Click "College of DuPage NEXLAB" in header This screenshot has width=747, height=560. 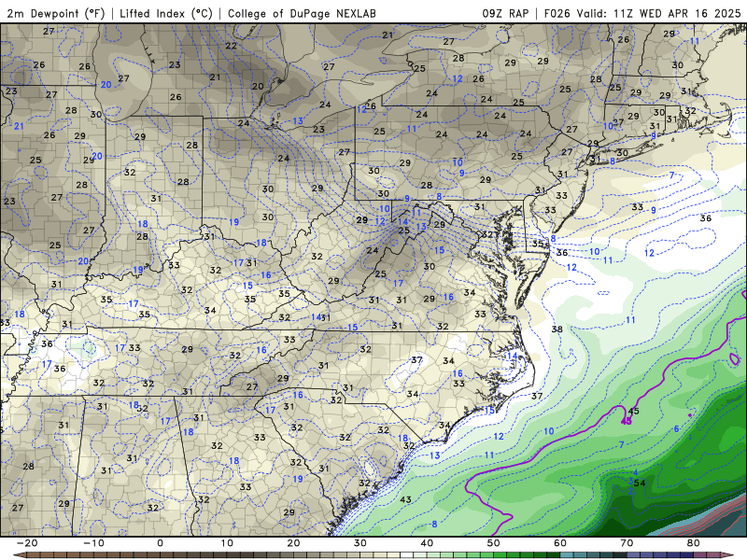click(302, 13)
